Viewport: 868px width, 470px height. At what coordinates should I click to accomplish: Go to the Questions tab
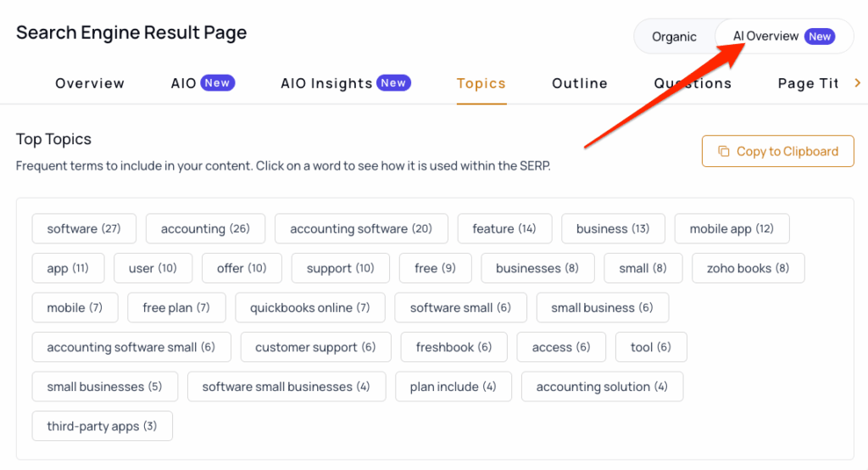point(693,83)
